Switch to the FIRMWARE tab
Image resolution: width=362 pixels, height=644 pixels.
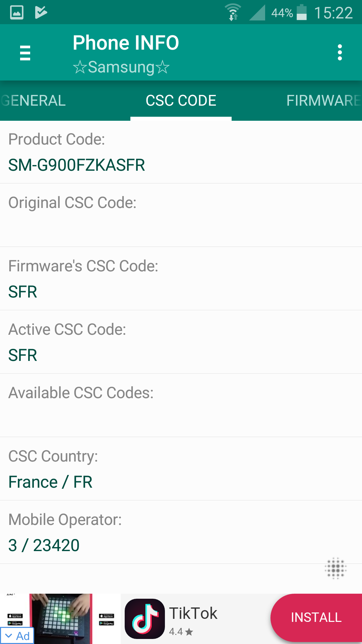(x=323, y=101)
